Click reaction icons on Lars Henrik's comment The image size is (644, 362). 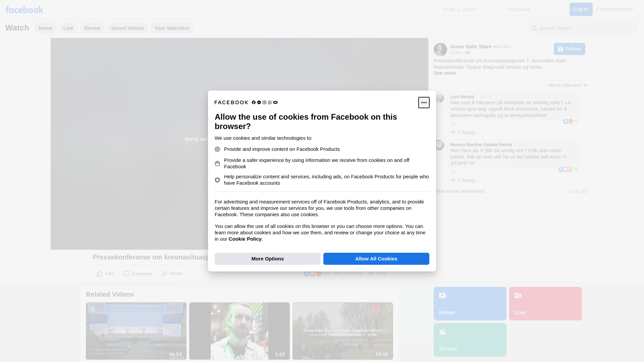568,121
